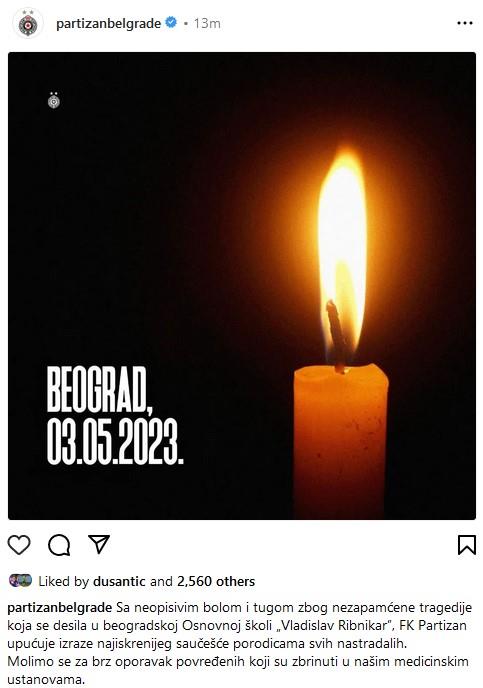Open comments via the speech bubble icon
Viewport: 483px width, 688px height.
click(x=59, y=545)
